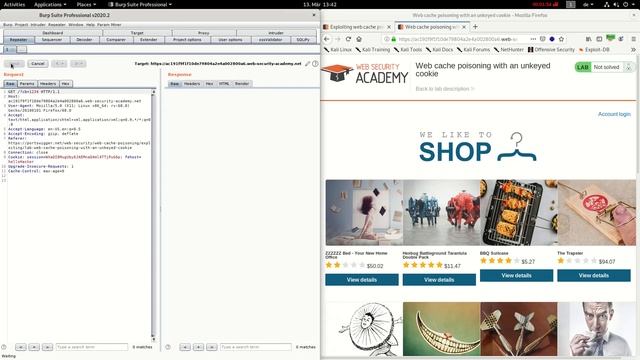Click Activities in top bar
The image size is (640, 360).
coord(14,4)
